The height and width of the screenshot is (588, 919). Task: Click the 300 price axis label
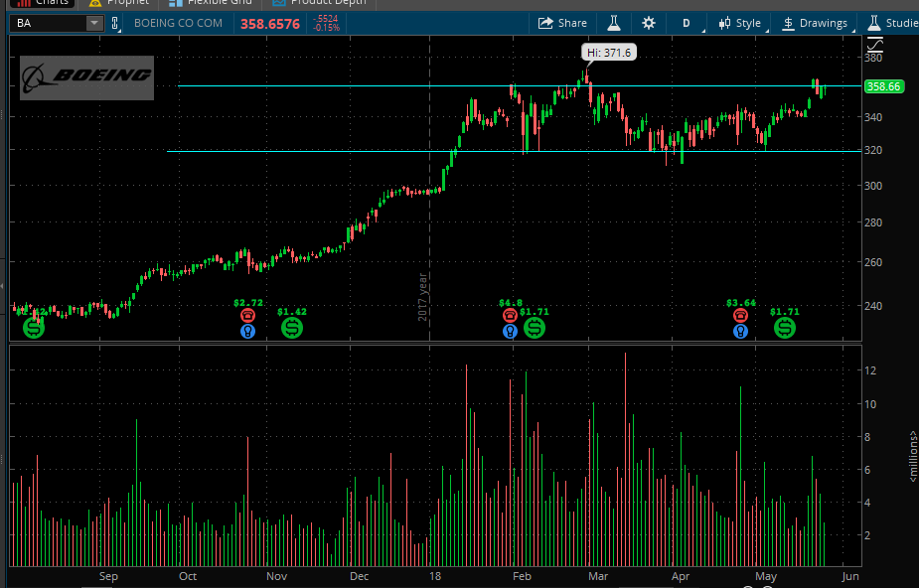pos(873,186)
